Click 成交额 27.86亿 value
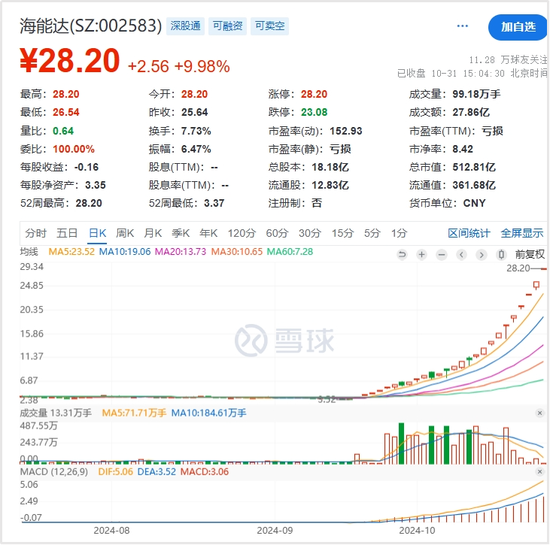Screen dimensions: 550x545 471,112
